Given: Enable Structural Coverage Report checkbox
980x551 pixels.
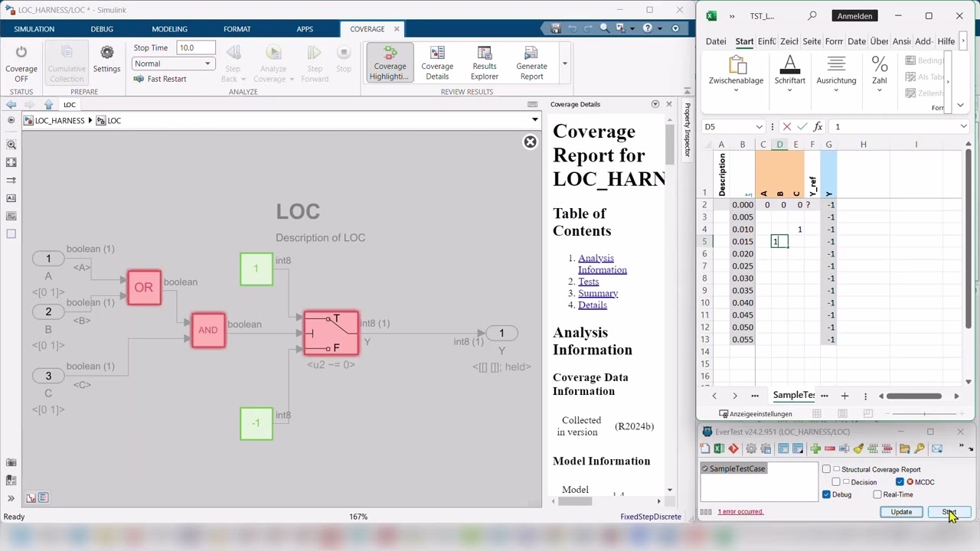Looking at the screenshot, I should (x=826, y=469).
